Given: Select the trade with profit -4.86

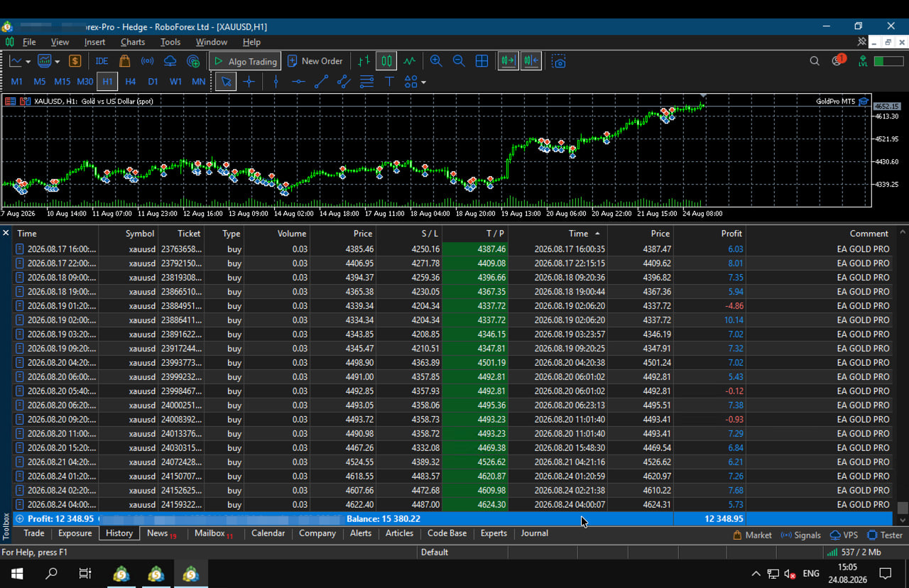Looking at the screenshot, I should coord(453,305).
